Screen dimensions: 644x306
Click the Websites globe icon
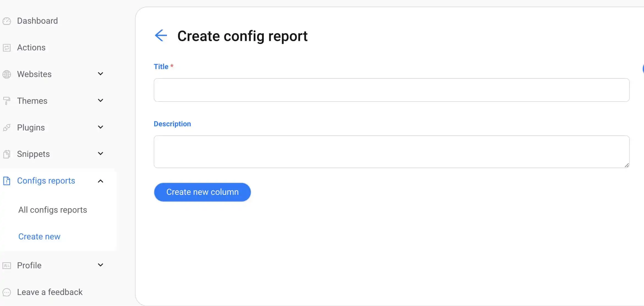click(x=7, y=74)
